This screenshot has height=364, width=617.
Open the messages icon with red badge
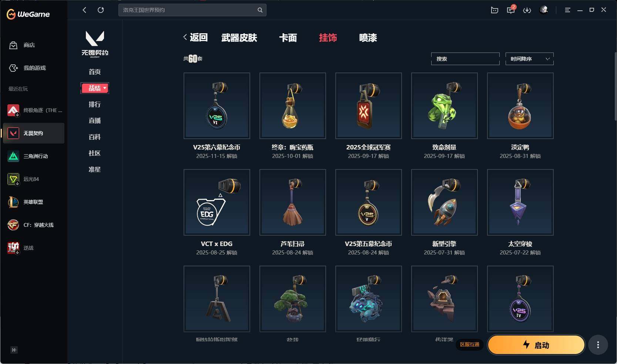(511, 10)
